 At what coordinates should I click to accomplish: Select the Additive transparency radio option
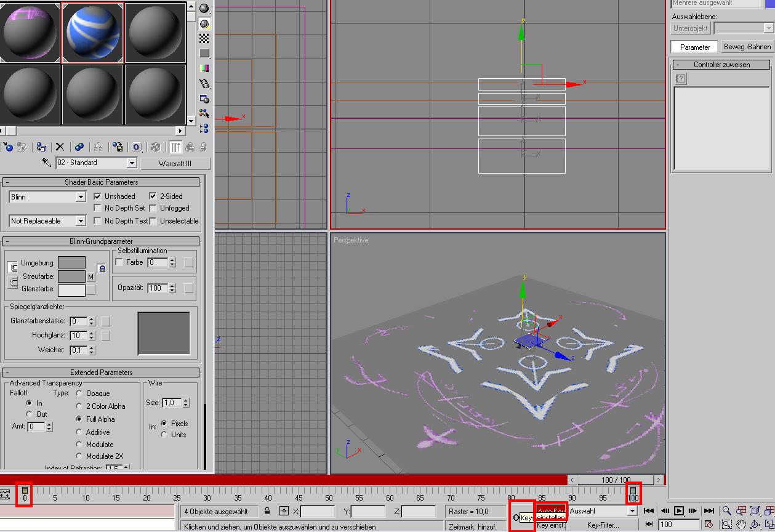[79, 432]
